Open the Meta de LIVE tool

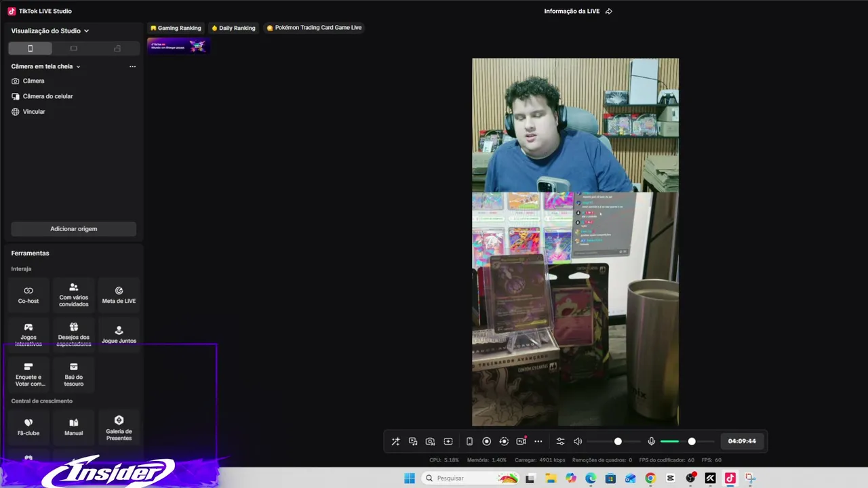119,295
